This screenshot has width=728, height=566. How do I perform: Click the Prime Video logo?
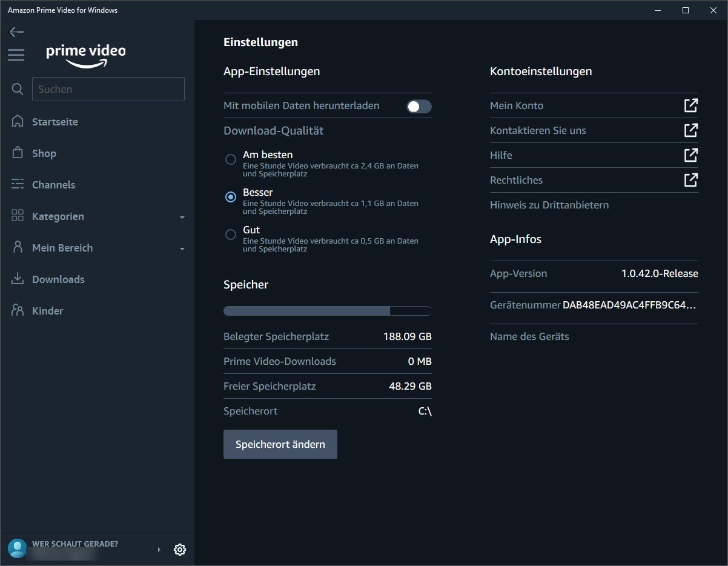pos(86,55)
